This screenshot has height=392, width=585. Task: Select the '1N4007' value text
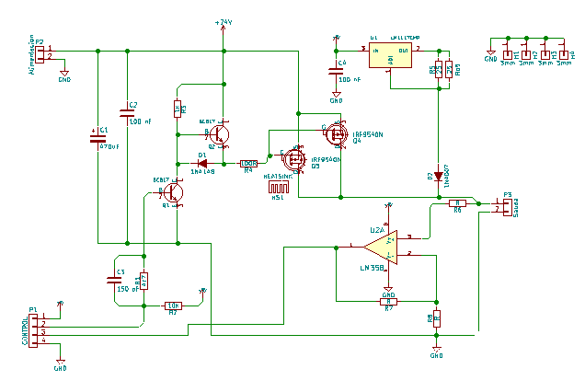447,176
